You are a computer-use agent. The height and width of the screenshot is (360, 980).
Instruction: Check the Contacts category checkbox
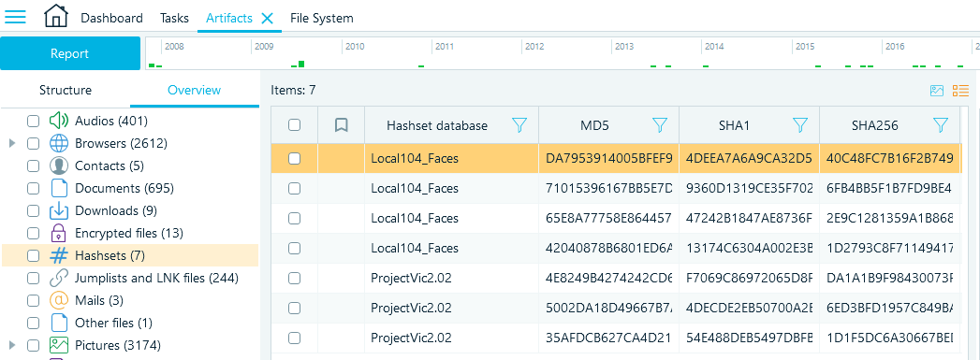[33, 166]
